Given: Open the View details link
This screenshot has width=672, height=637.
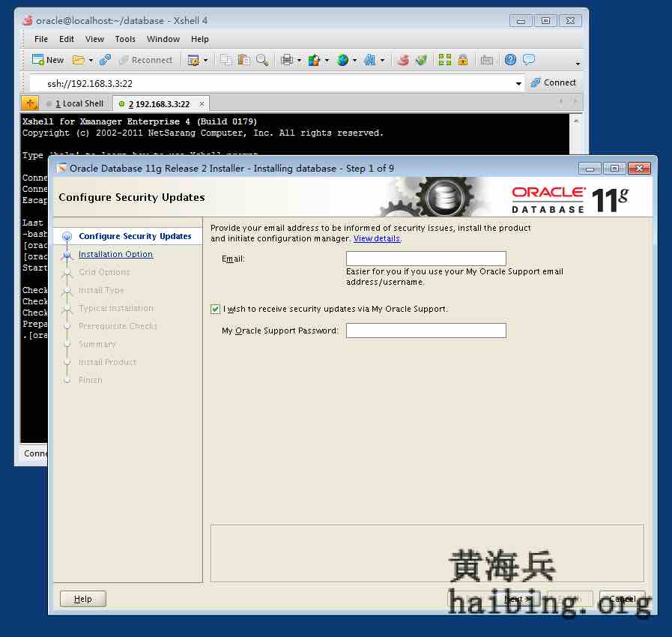Looking at the screenshot, I should (x=377, y=239).
